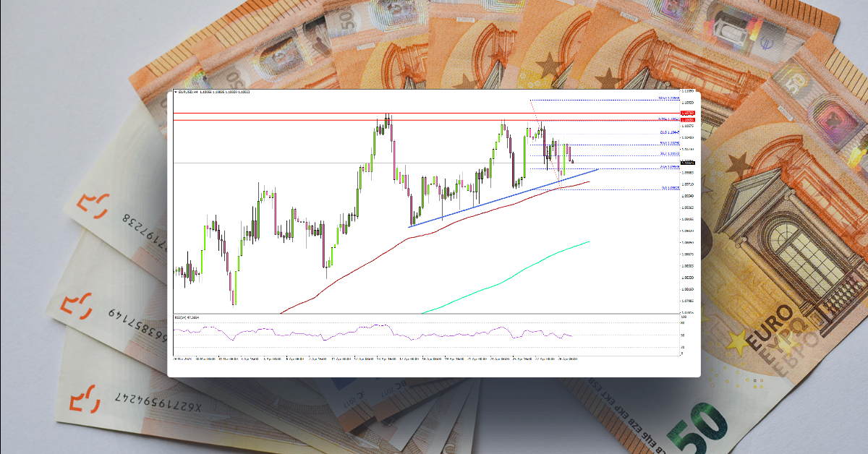Select the 100.0 Fibonacci level label
868x454 pixels.
click(x=668, y=98)
